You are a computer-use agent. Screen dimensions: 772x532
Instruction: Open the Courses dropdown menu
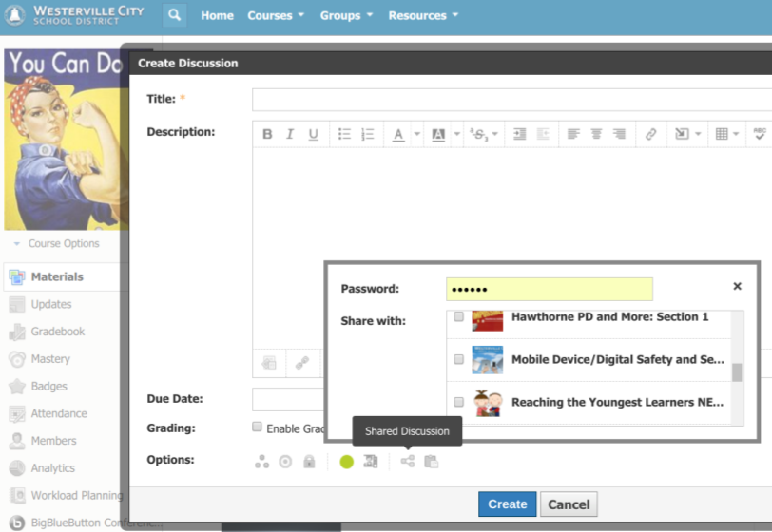276,15
